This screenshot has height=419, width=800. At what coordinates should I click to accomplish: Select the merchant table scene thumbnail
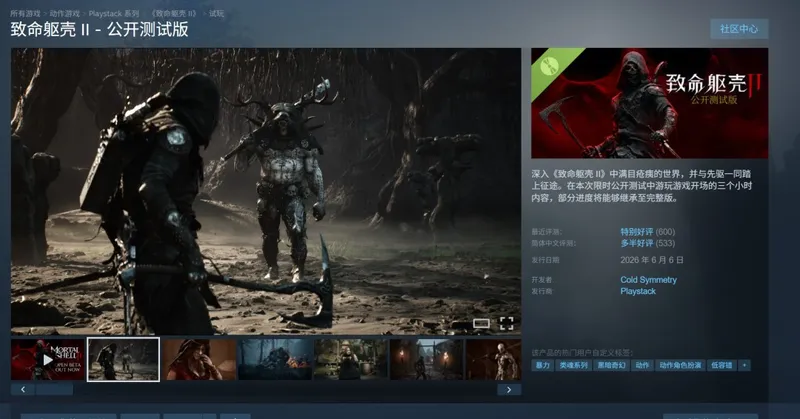[351, 359]
